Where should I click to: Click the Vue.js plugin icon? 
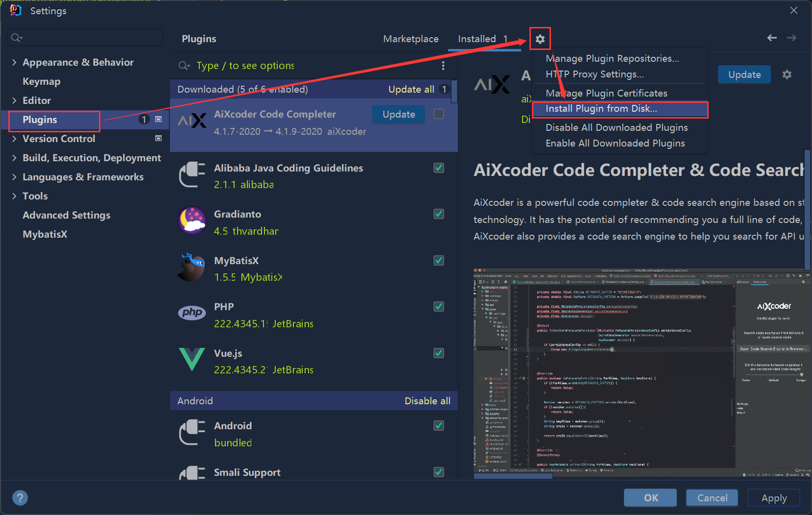192,359
